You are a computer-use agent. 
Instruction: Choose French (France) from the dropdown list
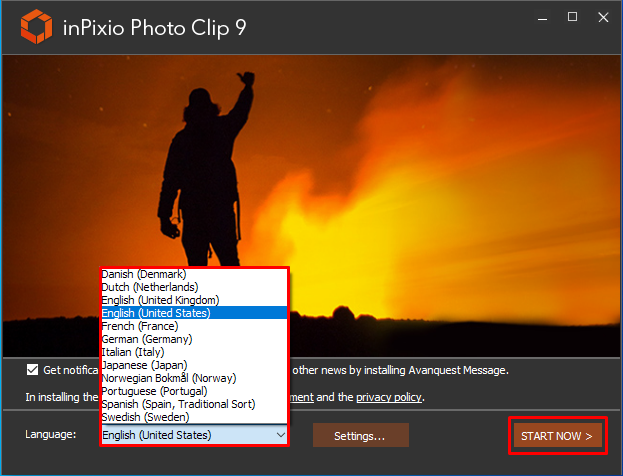tap(194, 326)
